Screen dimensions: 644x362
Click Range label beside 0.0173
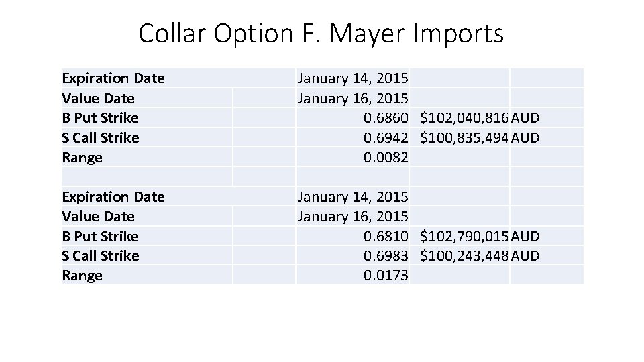click(82, 276)
